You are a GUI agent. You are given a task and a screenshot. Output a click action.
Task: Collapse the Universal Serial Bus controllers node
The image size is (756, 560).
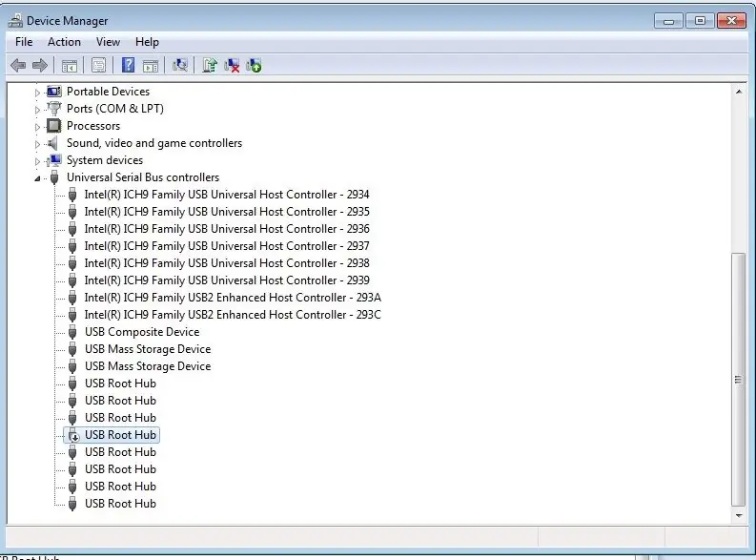tap(37, 178)
